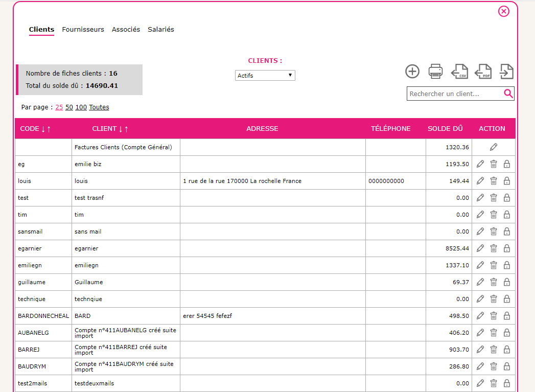Edit the sans mail client
Viewport: 535px width, 392px height.
click(x=480, y=232)
